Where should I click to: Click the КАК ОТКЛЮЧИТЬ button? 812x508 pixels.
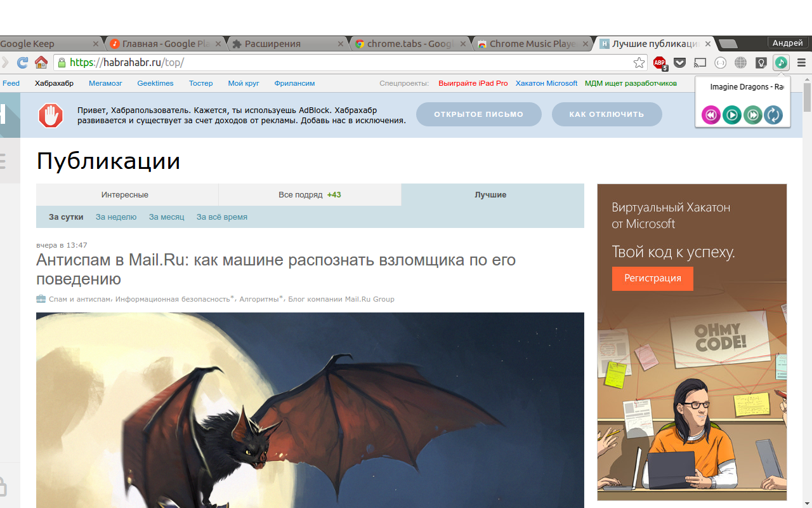(606, 114)
